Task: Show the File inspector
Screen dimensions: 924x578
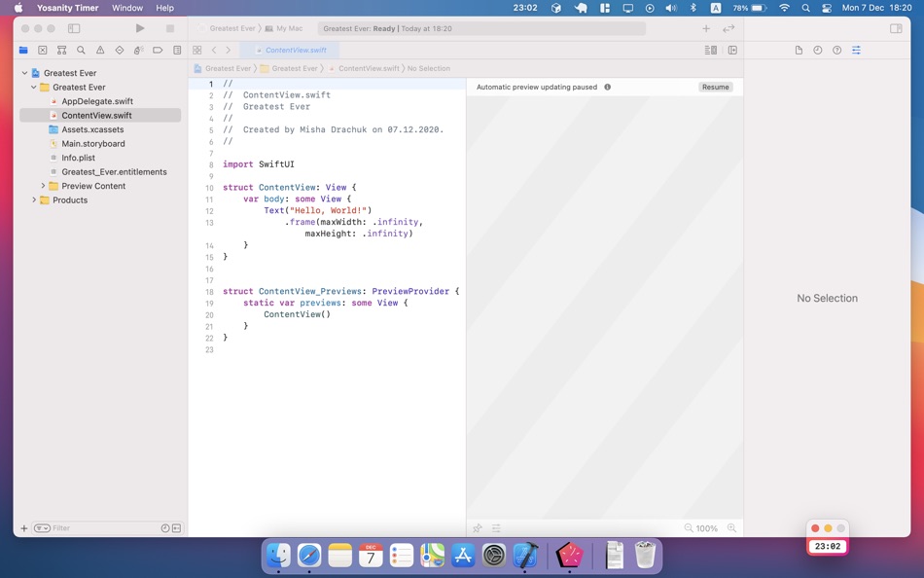Action: click(799, 51)
